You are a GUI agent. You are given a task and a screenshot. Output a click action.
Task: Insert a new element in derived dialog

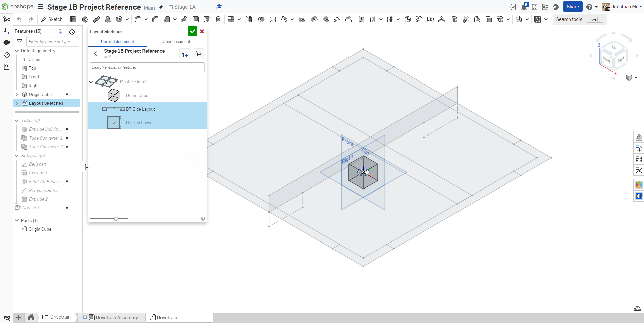tap(185, 54)
